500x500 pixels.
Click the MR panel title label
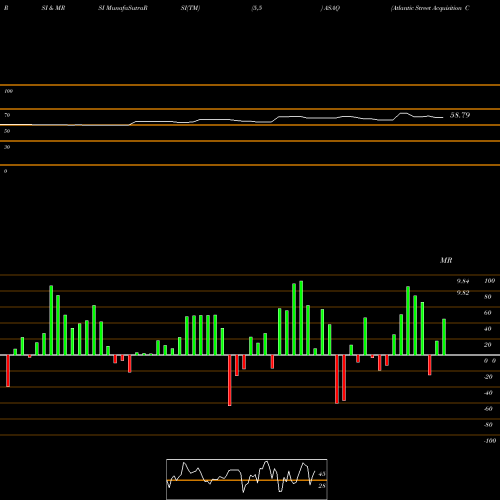coord(446,260)
